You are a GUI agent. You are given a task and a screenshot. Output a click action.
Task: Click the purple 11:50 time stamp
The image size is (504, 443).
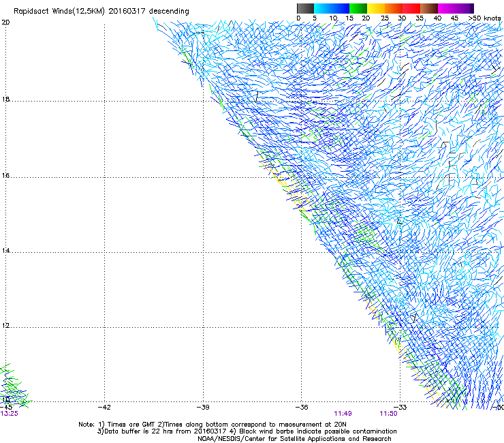click(389, 414)
